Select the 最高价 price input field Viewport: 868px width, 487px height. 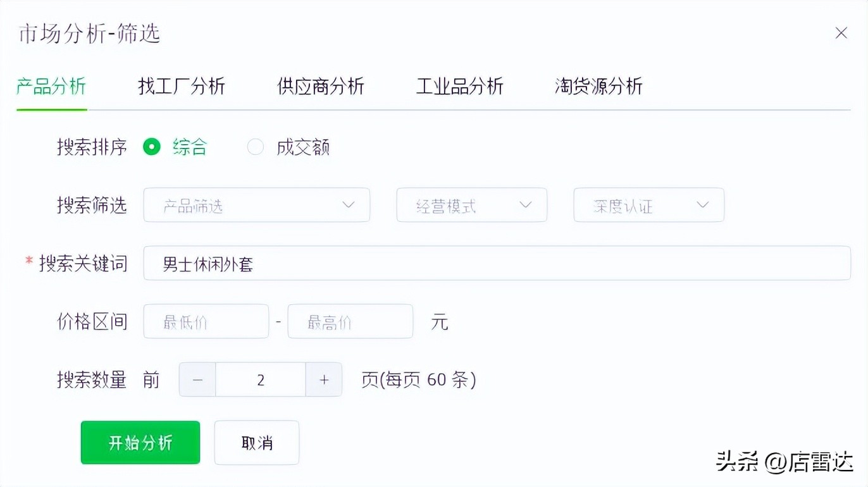pyautogui.click(x=350, y=321)
